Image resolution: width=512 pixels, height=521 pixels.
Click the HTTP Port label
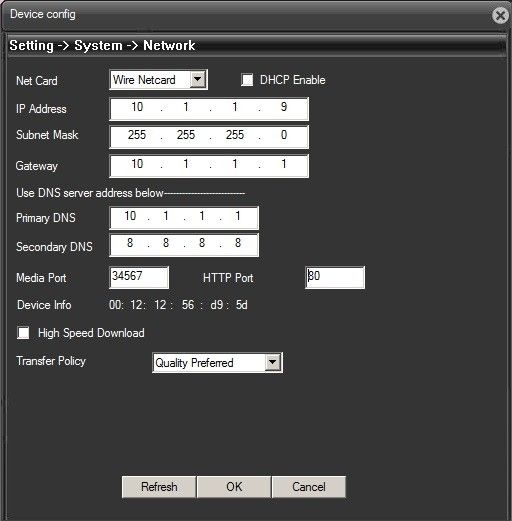pyautogui.click(x=228, y=278)
